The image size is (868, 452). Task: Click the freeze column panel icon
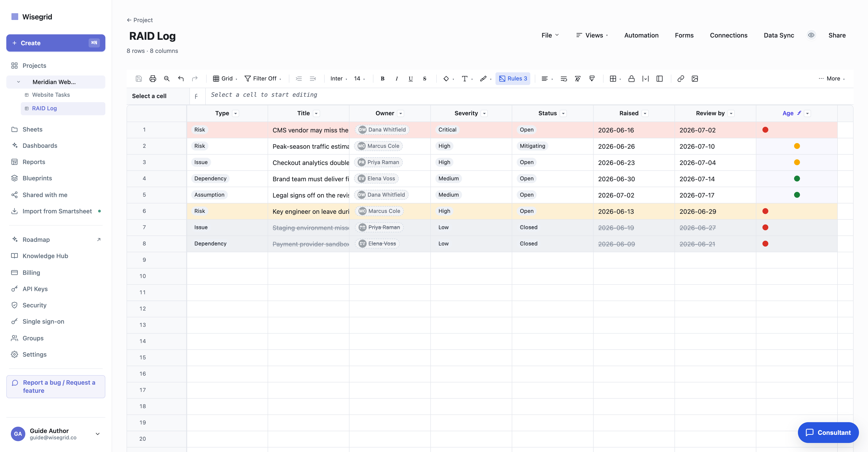(x=659, y=78)
